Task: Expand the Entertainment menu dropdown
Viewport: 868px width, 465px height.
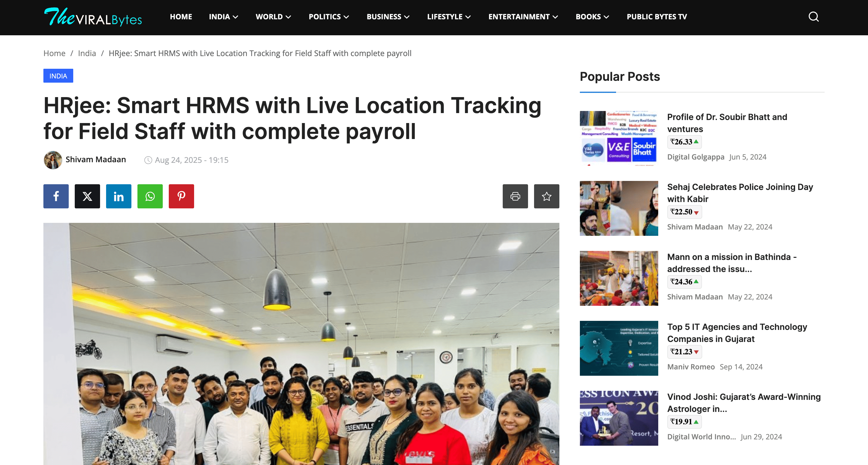Action: pyautogui.click(x=523, y=17)
